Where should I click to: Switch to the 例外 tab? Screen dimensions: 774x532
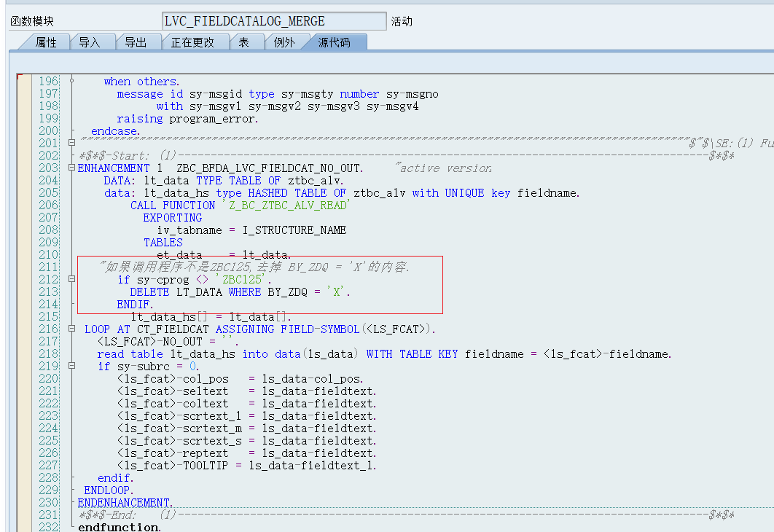pos(284,42)
